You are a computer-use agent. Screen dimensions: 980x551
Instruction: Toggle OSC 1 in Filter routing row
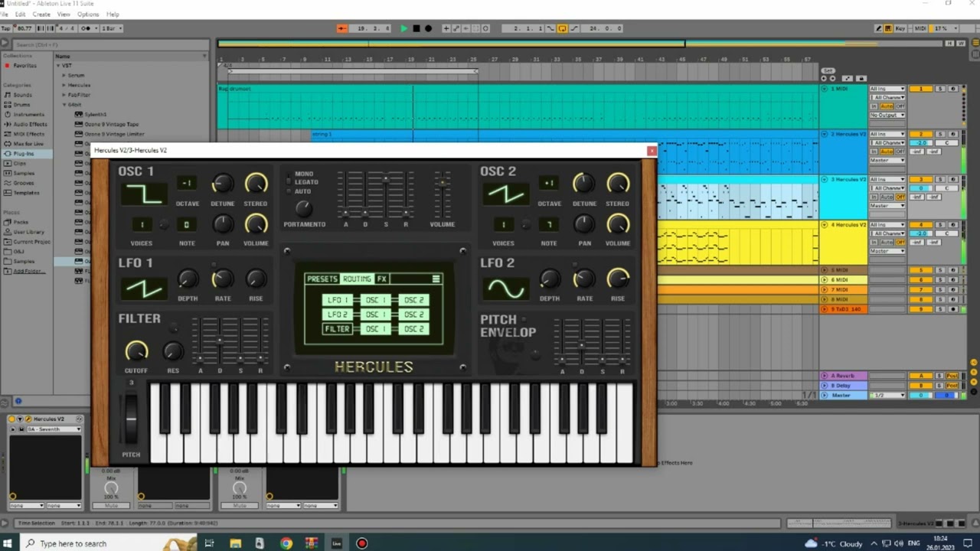pos(375,329)
